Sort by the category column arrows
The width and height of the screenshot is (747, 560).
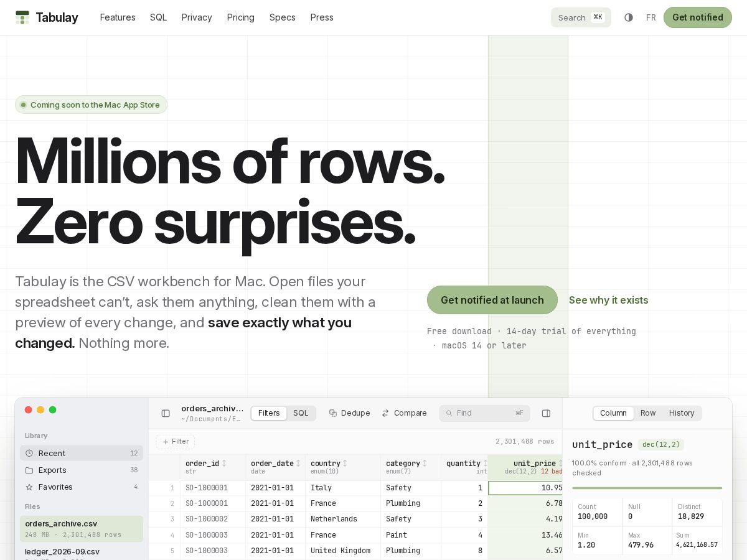click(425, 464)
